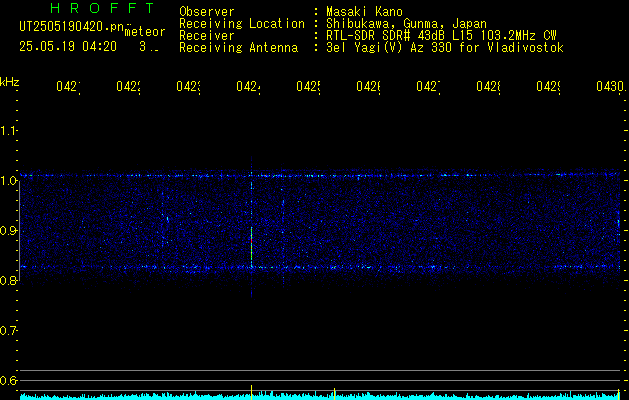Viewport: 629px width, 400px height.
Task: Click the 'Receiving Location' label
Action: click(x=242, y=24)
